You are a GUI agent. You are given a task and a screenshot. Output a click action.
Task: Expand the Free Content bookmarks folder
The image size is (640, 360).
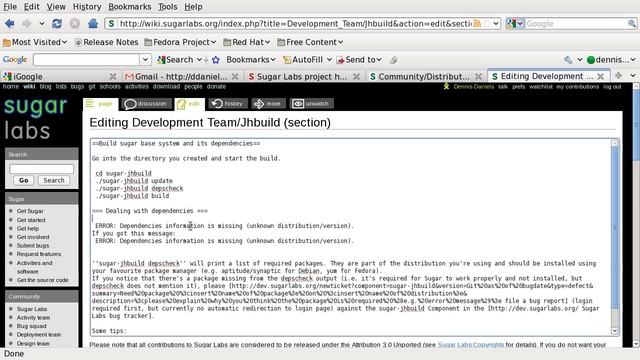coord(310,42)
